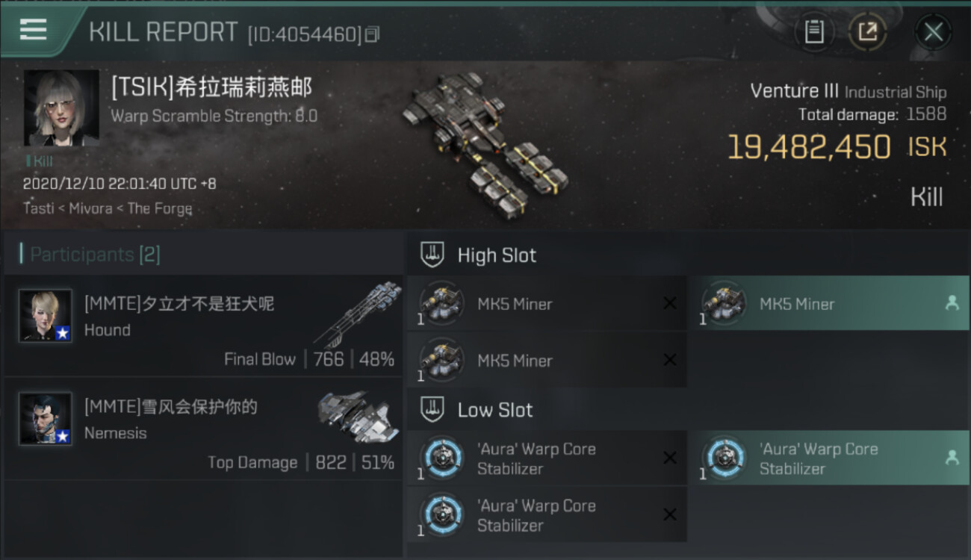
Task: Copy the kill report ID
Action: 372,34
